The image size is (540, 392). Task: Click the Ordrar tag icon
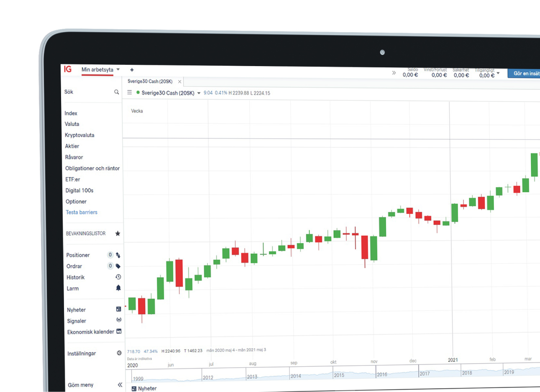118,266
